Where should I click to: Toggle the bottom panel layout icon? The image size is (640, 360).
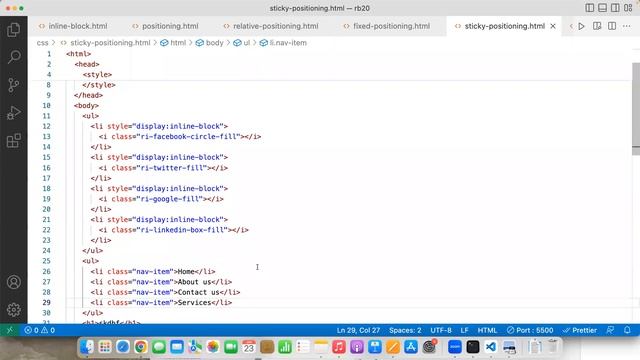(602, 8)
